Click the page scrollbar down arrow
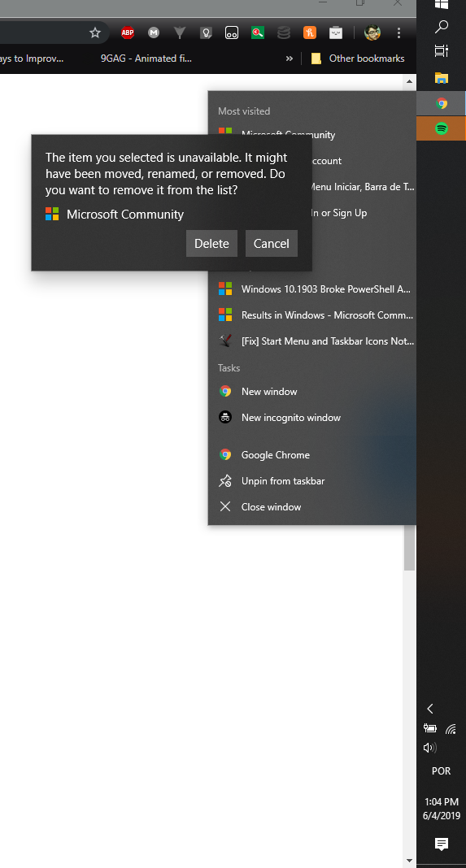The height and width of the screenshot is (868, 466). point(410,861)
